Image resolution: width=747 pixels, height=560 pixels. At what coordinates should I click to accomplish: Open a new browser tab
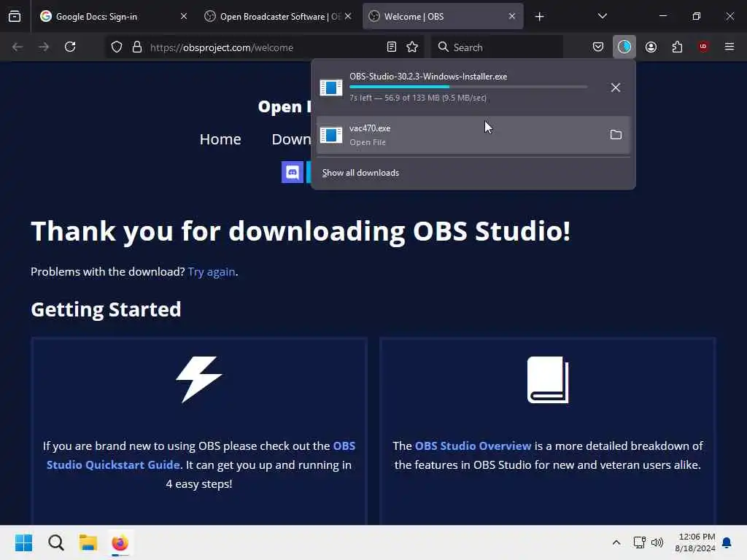[539, 17]
